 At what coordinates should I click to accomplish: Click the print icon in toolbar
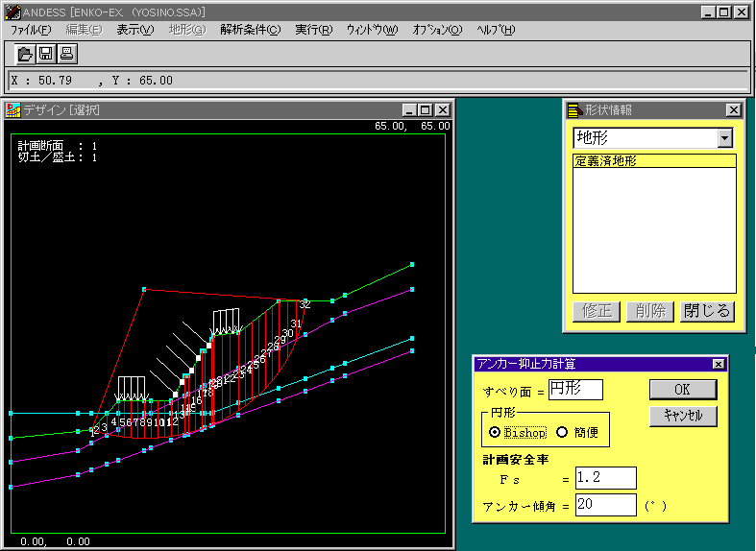[66, 53]
